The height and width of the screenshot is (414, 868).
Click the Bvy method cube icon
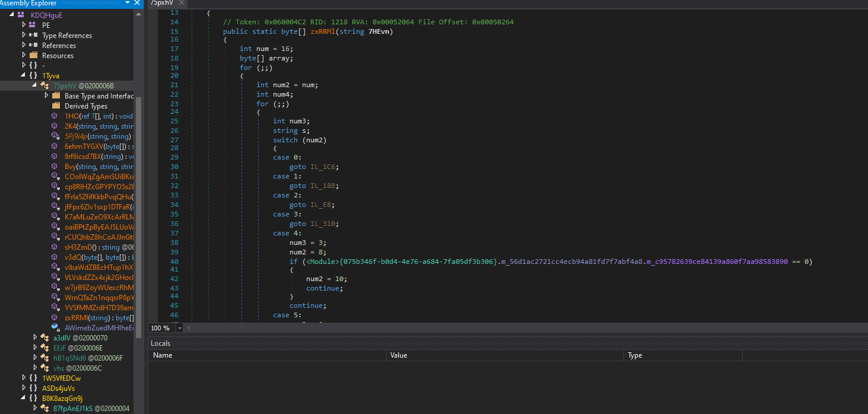[55, 166]
